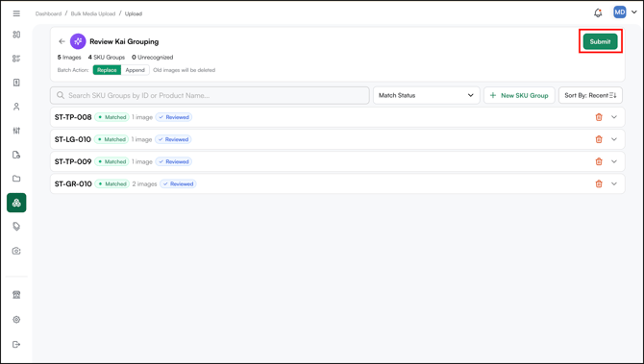The height and width of the screenshot is (364, 644).
Task: Expand the ST-GR-010 row chevron
Action: coord(614,183)
